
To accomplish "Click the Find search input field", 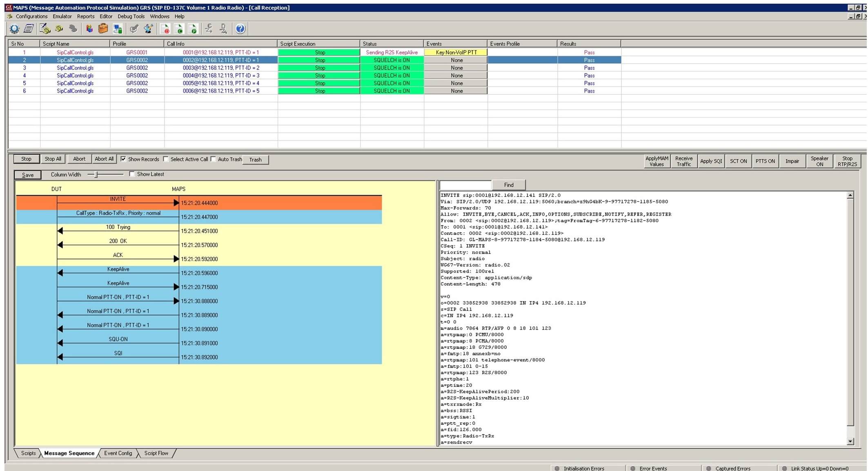I will point(465,185).
